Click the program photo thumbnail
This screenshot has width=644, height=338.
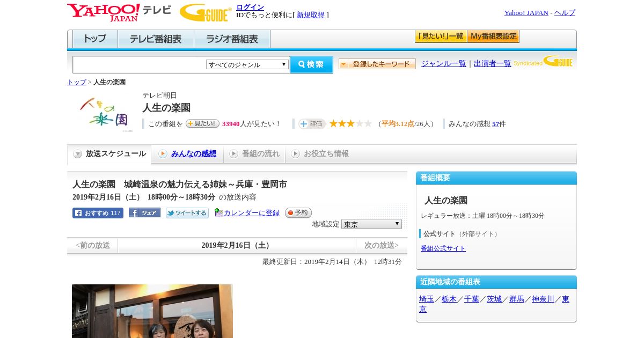(152, 311)
